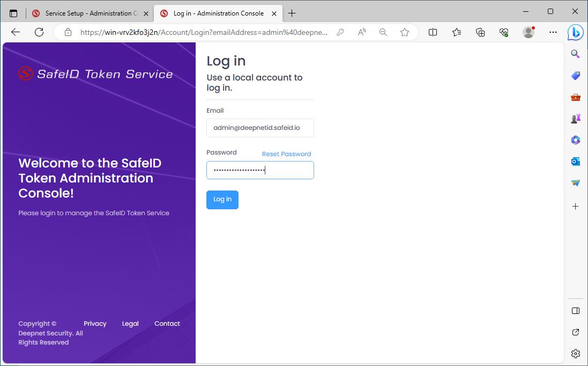Open the Privacy footer link
The image size is (588, 366).
(x=95, y=324)
